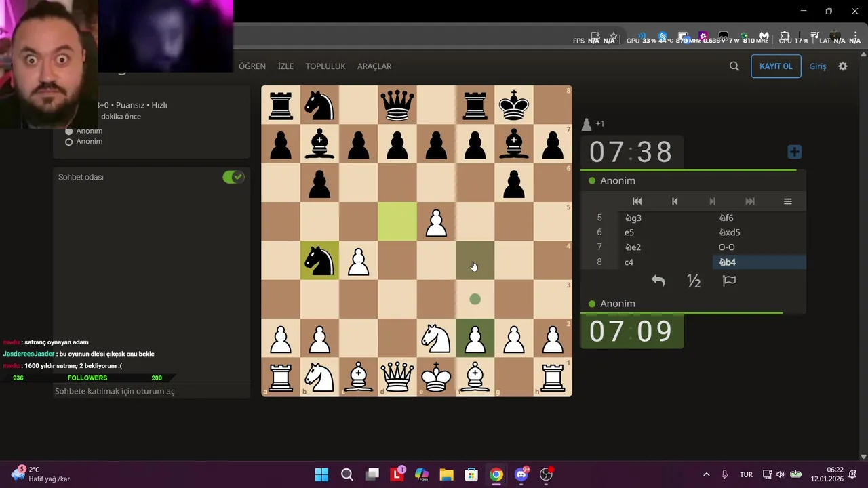Select the white rook on h1
868x488 pixels.
pos(553,377)
